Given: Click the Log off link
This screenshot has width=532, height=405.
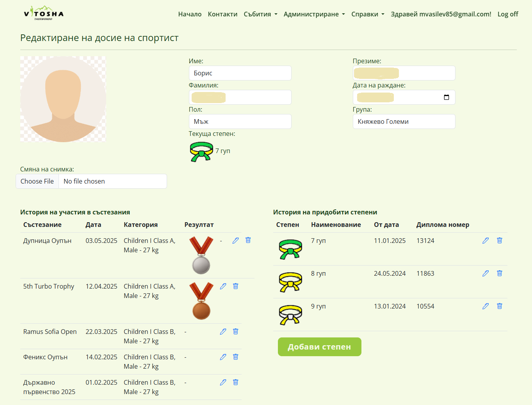Looking at the screenshot, I should pyautogui.click(x=507, y=14).
